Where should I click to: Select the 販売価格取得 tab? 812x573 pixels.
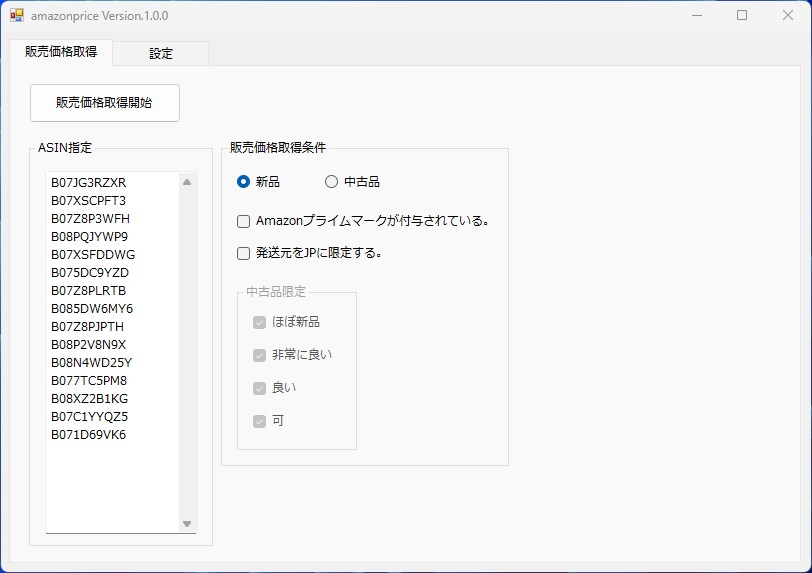pos(61,52)
